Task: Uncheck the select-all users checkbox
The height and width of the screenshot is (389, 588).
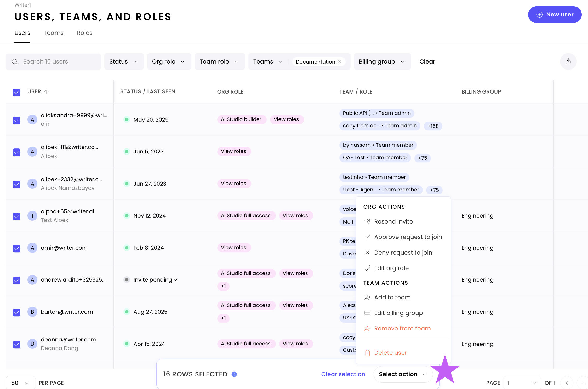Action: 17,92
